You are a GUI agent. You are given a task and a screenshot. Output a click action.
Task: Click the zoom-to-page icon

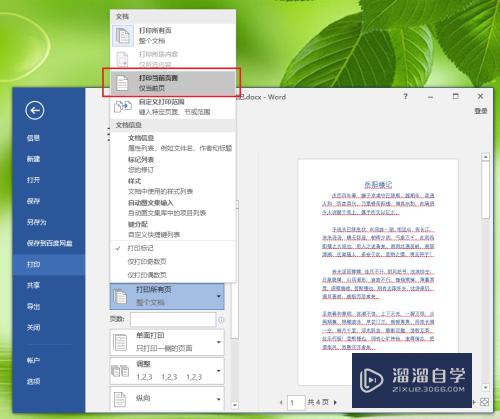tap(485, 402)
